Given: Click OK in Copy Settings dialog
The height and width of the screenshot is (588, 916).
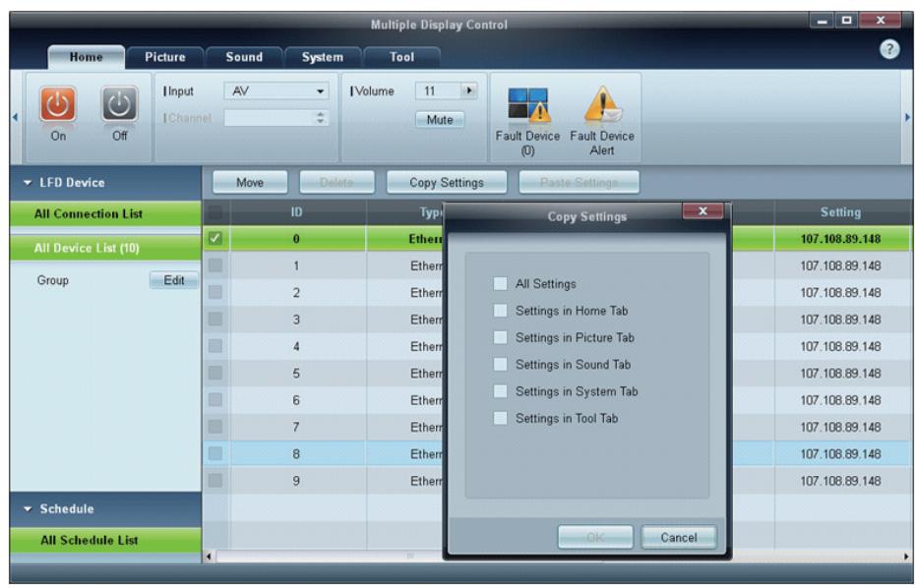Looking at the screenshot, I should (x=595, y=537).
